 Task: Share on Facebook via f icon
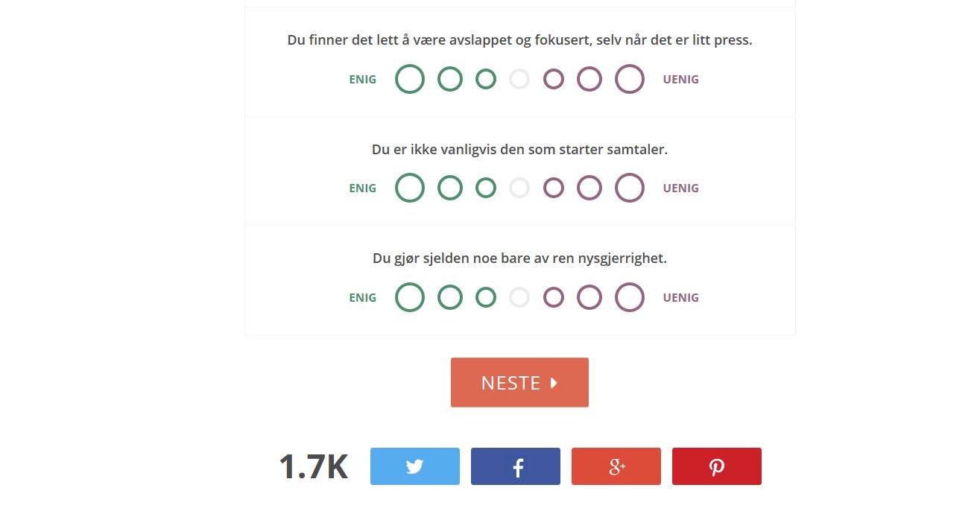tap(516, 466)
